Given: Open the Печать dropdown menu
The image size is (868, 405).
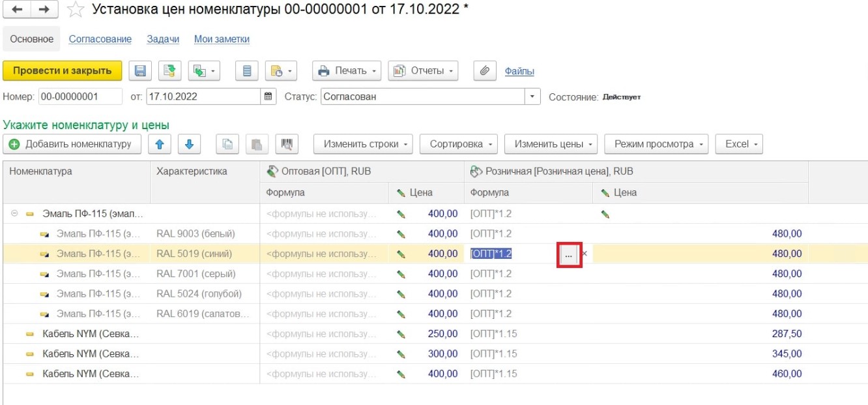Looking at the screenshot, I should pyautogui.click(x=348, y=71).
